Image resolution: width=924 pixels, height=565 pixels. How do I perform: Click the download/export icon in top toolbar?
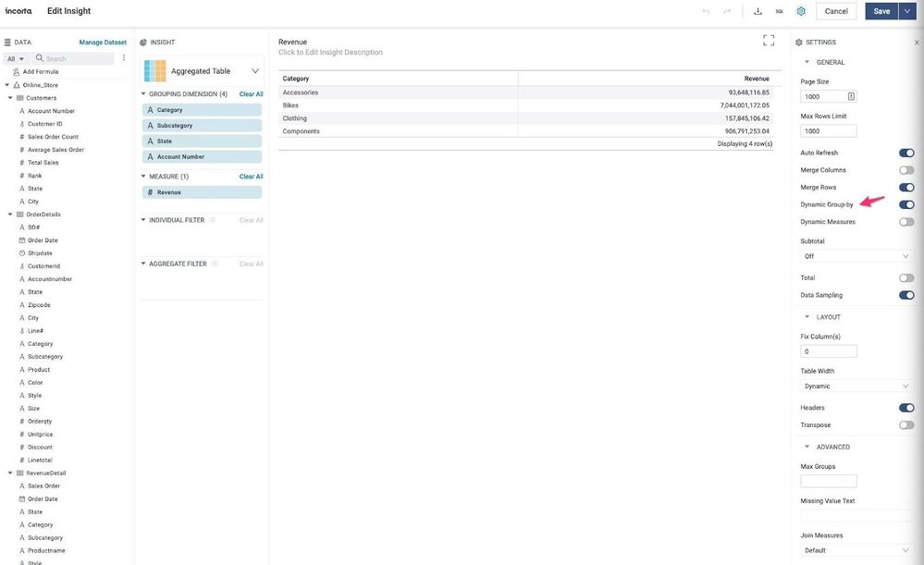pyautogui.click(x=758, y=11)
